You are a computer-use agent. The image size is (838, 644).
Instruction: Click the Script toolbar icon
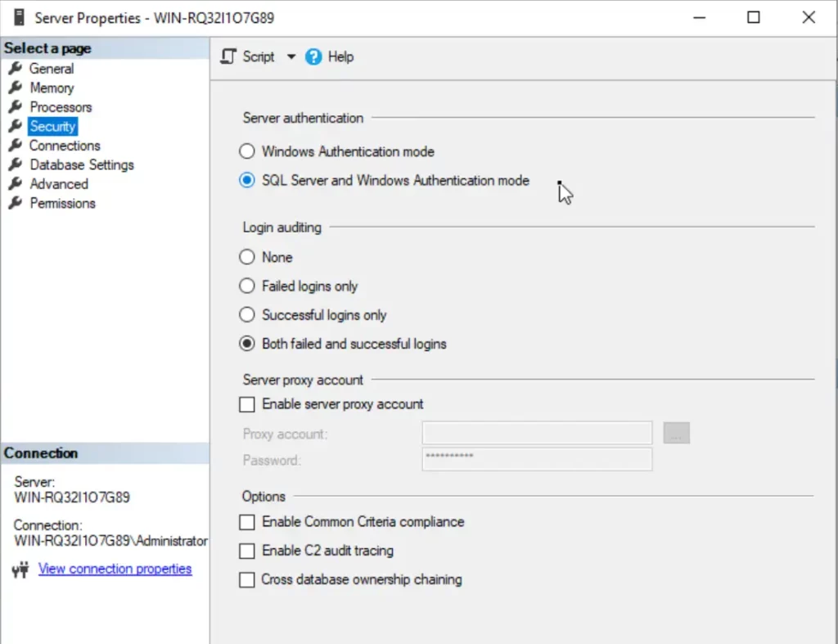pos(228,56)
